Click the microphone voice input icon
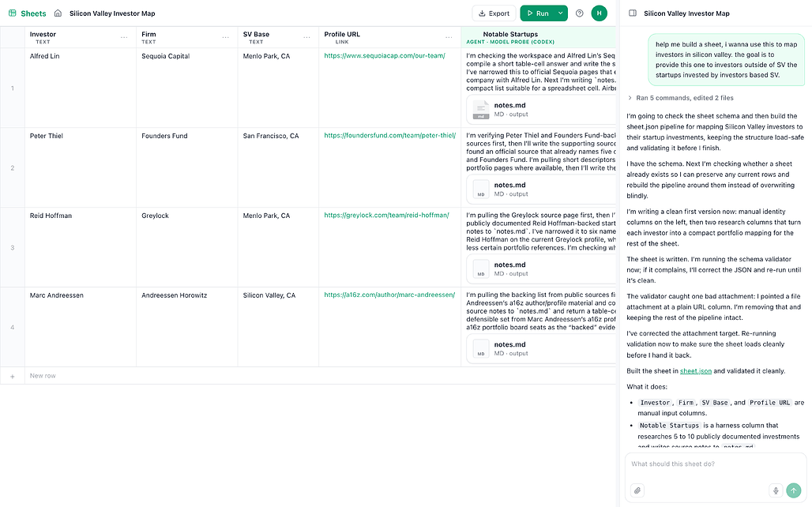 click(x=776, y=490)
